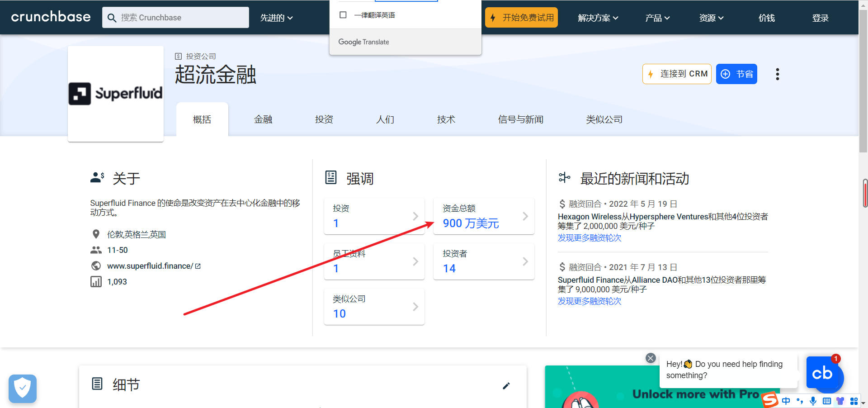The height and width of the screenshot is (408, 868).
Task: Click 发现更多融资轮次 (discover more funding rounds) under Superfluid Finance news
Action: pos(590,301)
